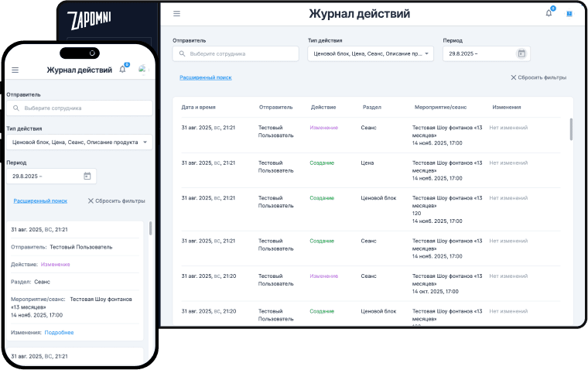Screen dimensions: 588x370
Task: Click desktop Сбросить фильтры button
Action: point(538,77)
